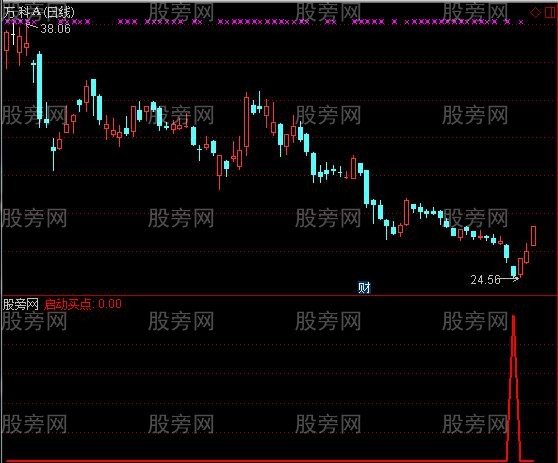This screenshot has width=558, height=463.
Task: Select the 38.06 high price label
Action: pos(56,28)
